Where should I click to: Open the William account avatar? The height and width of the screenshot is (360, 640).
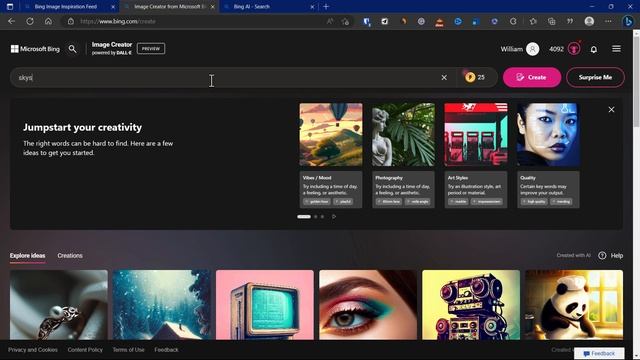coord(532,49)
